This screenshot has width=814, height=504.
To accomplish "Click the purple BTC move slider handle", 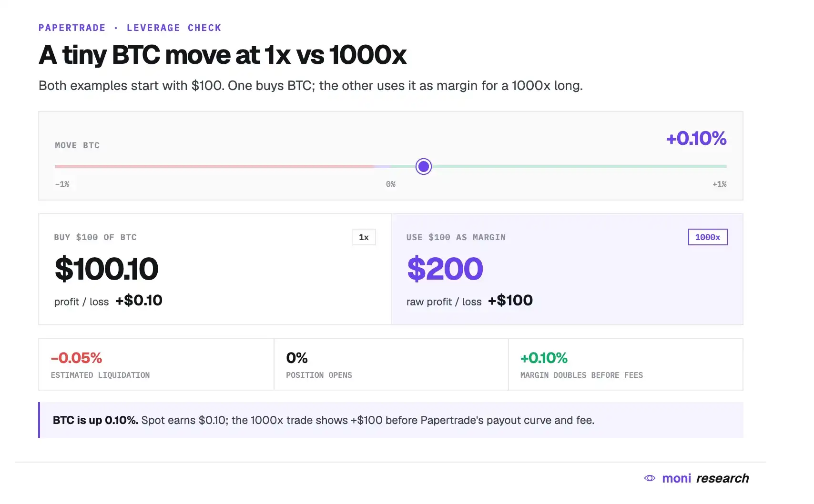I will pos(423,167).
